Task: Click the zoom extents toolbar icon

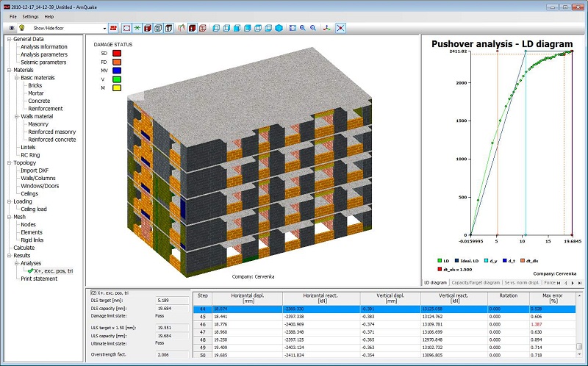Action: coord(293,28)
